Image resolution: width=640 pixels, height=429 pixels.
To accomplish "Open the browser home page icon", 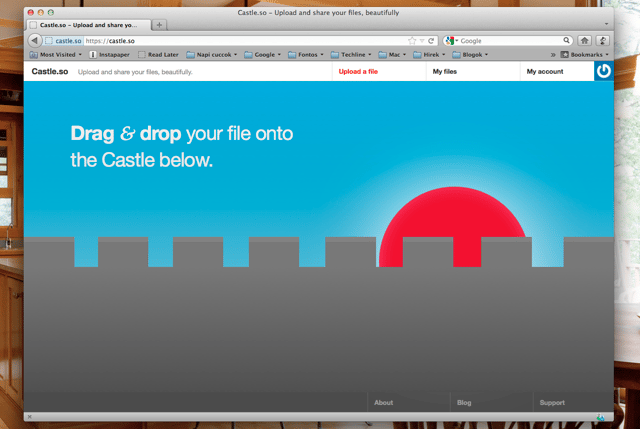I will coord(584,40).
